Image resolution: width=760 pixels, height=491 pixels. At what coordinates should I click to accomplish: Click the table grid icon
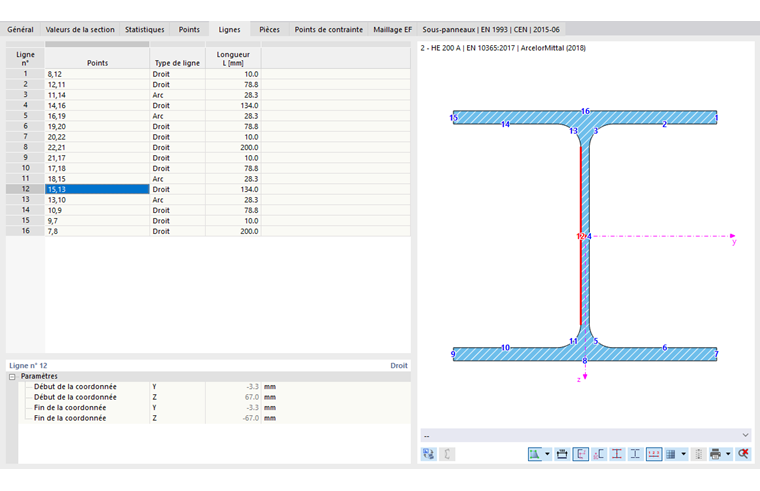671,454
